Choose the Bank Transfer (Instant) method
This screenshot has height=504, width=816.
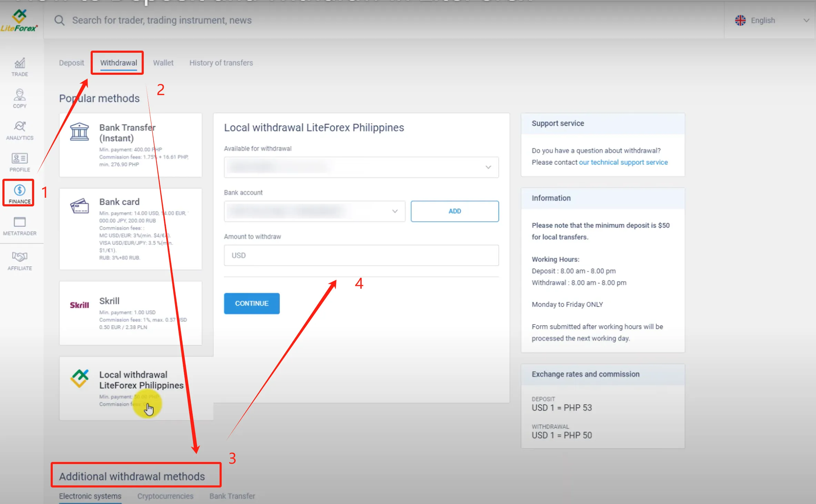tap(130, 145)
